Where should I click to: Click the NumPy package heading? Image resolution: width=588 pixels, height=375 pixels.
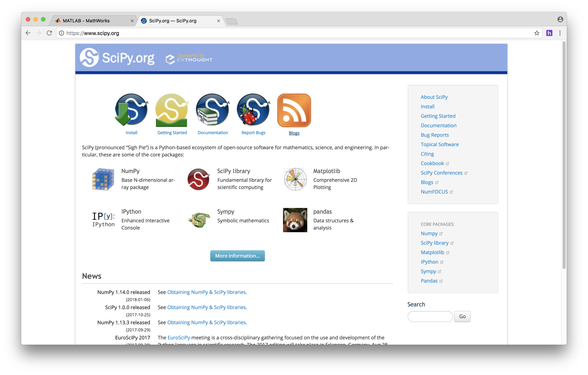(130, 171)
